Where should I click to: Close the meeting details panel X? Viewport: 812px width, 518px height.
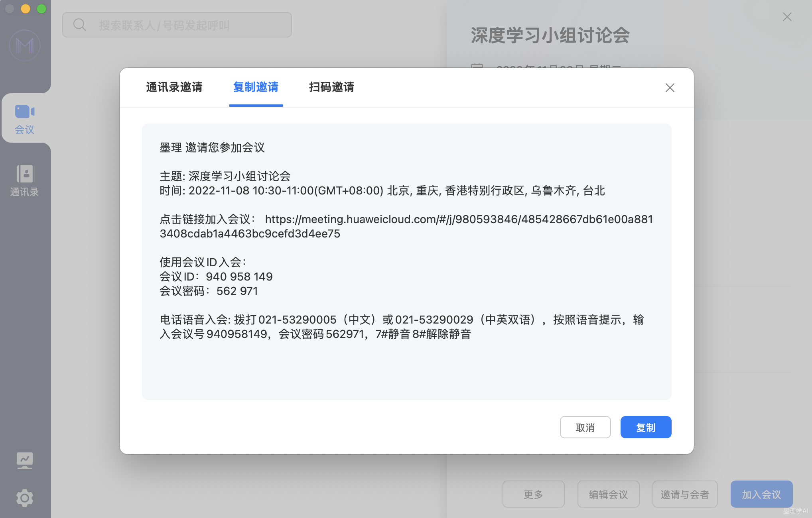point(787,17)
